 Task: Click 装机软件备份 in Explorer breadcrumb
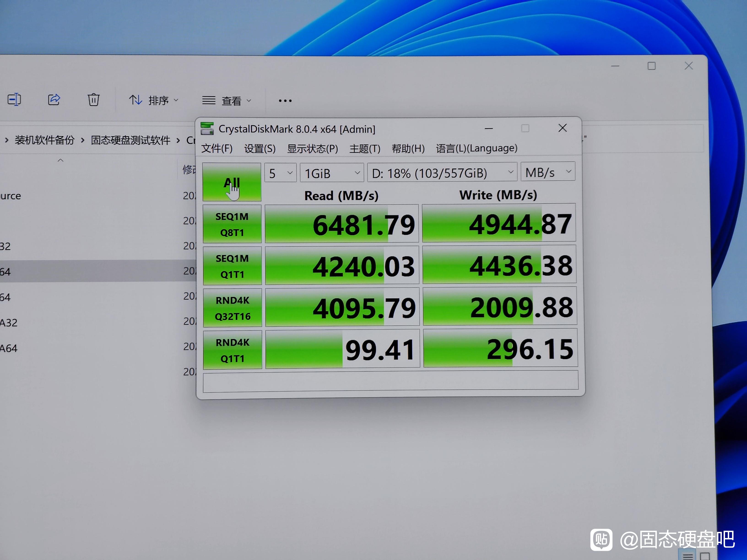45,140
